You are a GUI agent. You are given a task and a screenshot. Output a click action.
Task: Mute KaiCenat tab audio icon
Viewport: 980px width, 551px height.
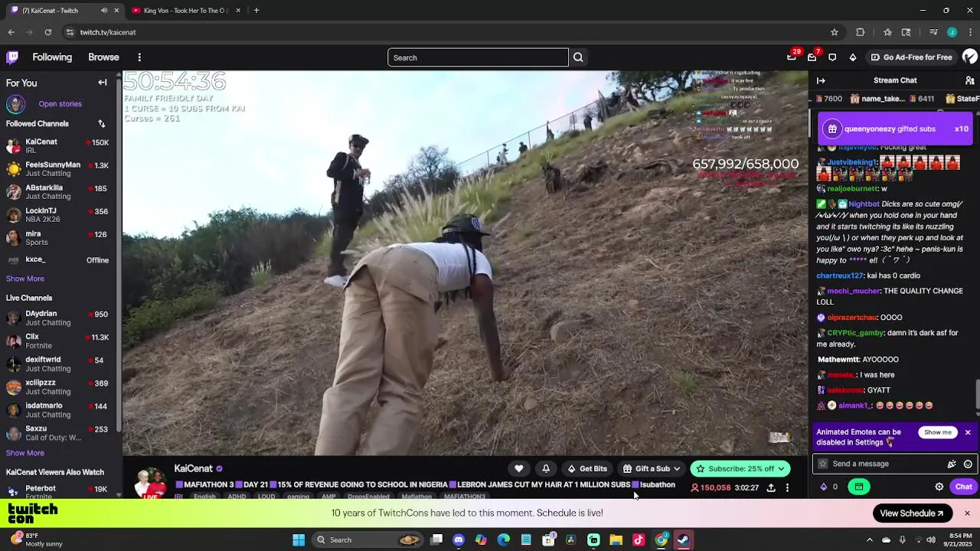pyautogui.click(x=104, y=11)
